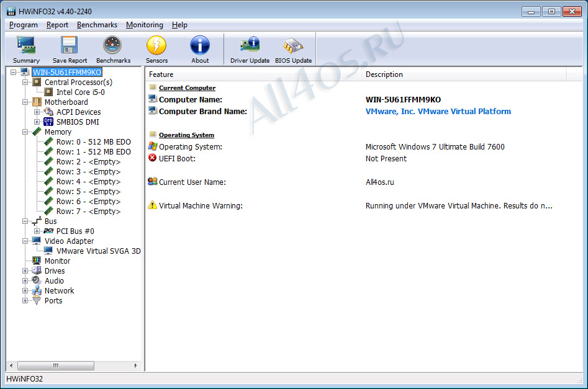
Task: Open the Help menu
Action: point(179,25)
